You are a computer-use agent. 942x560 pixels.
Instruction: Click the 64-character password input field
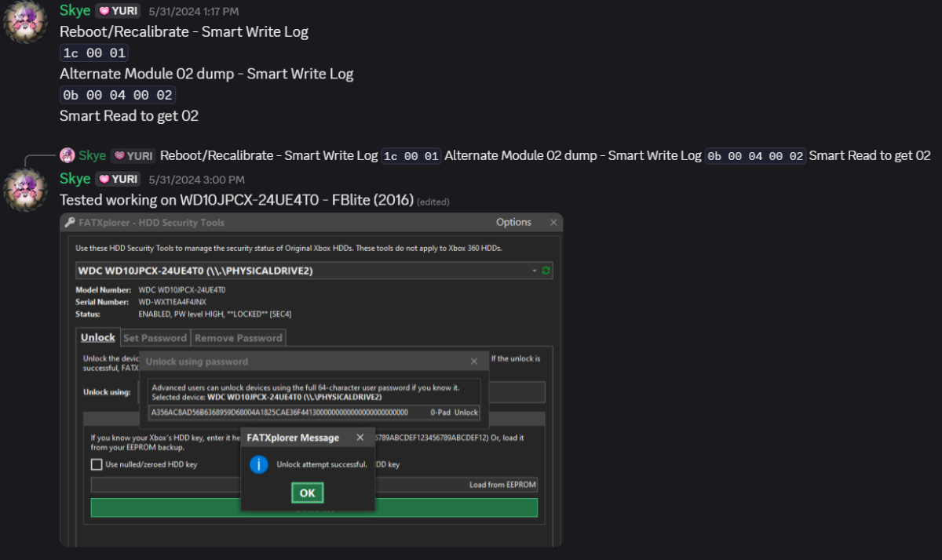[x=287, y=412]
